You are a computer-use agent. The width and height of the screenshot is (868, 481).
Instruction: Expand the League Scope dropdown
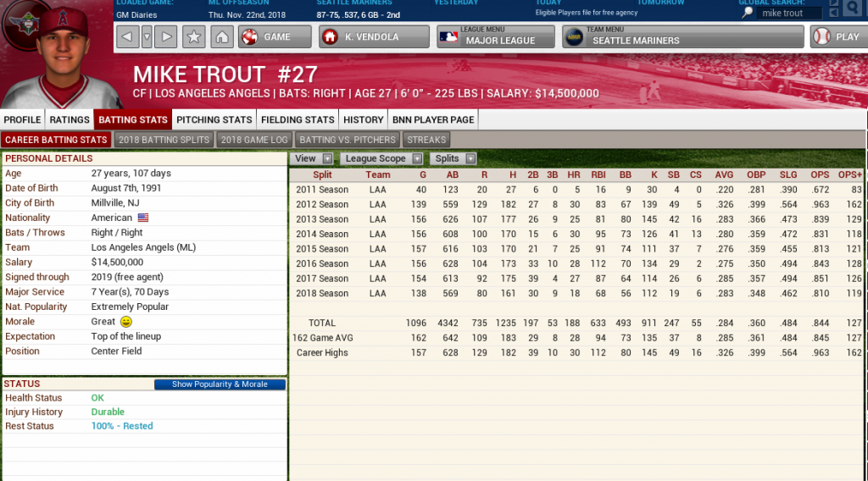coord(381,158)
